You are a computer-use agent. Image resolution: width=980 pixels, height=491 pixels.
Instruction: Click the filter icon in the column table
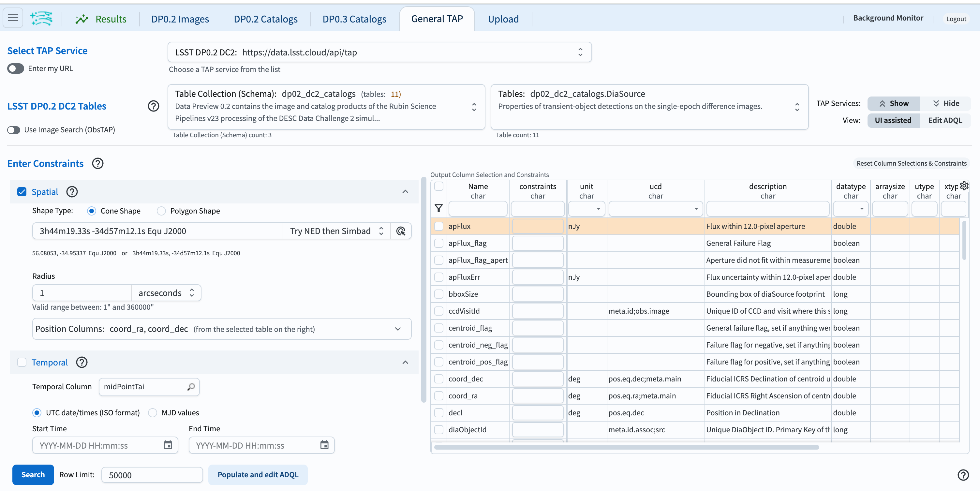pos(438,208)
